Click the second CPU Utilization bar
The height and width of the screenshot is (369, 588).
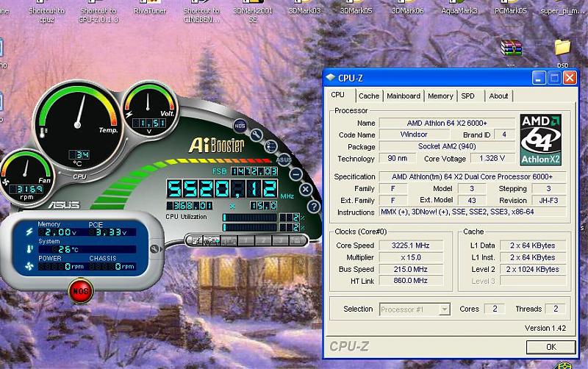tap(250, 227)
